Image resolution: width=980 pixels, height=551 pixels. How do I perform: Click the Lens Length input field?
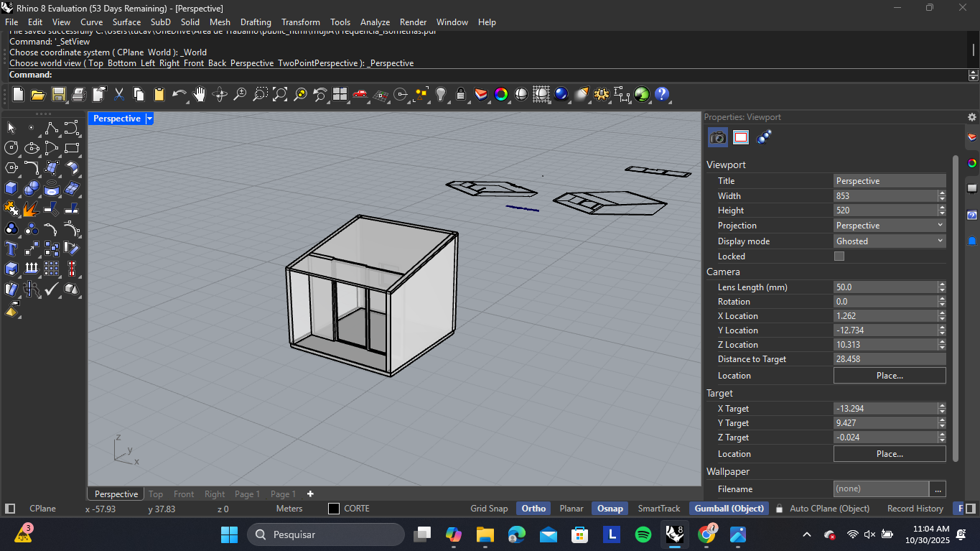click(885, 287)
